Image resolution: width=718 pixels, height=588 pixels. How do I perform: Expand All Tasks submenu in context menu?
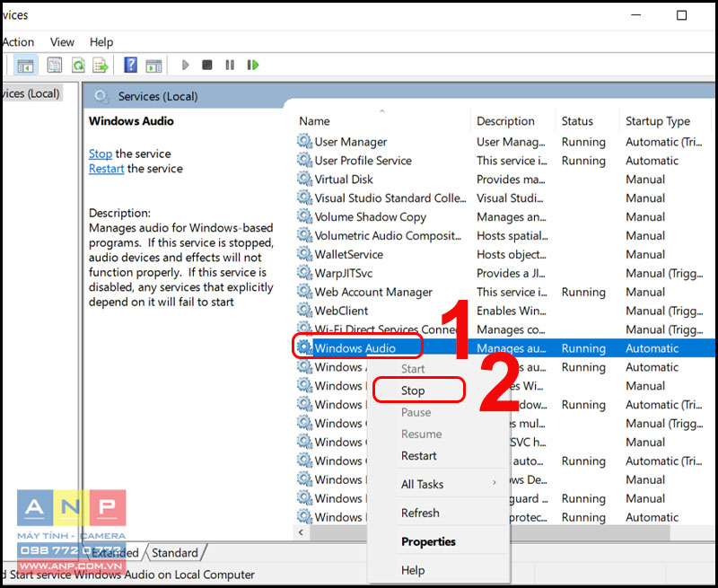coord(439,484)
